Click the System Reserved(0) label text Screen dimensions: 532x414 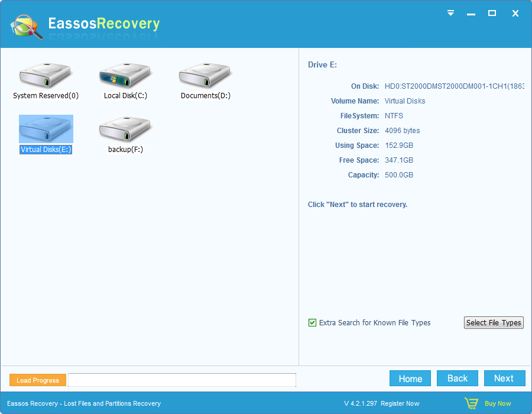click(46, 96)
